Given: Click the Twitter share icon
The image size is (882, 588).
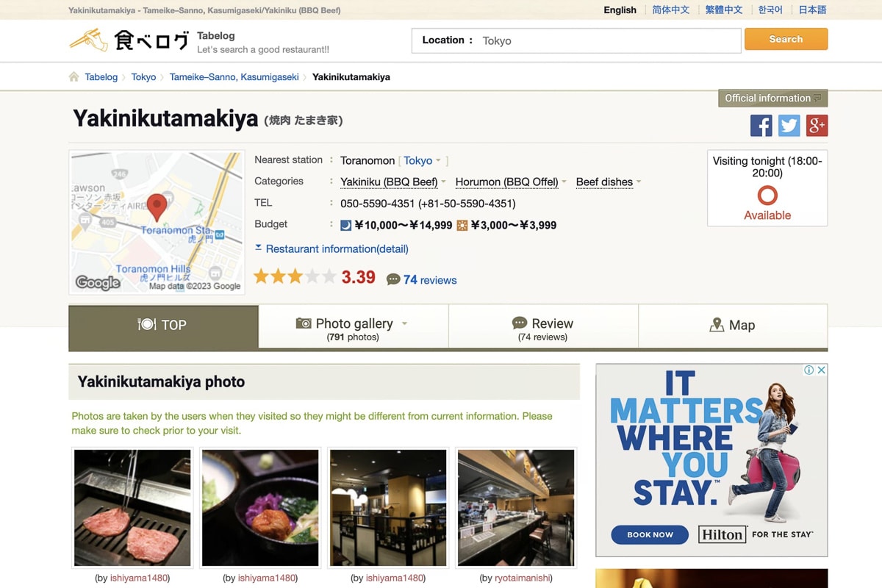Looking at the screenshot, I should coord(789,126).
